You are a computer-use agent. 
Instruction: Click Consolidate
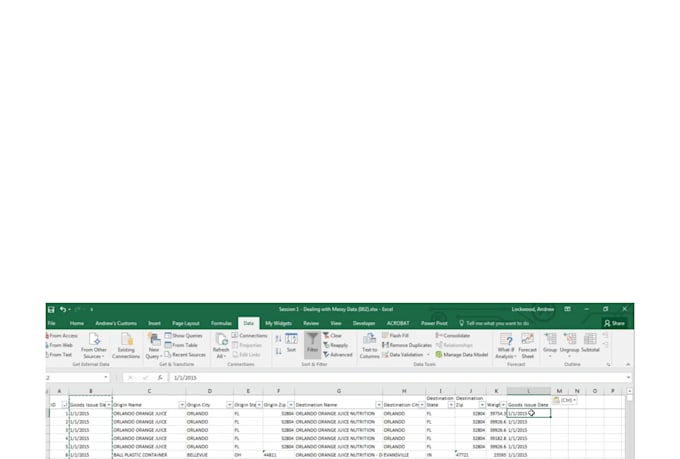(453, 336)
